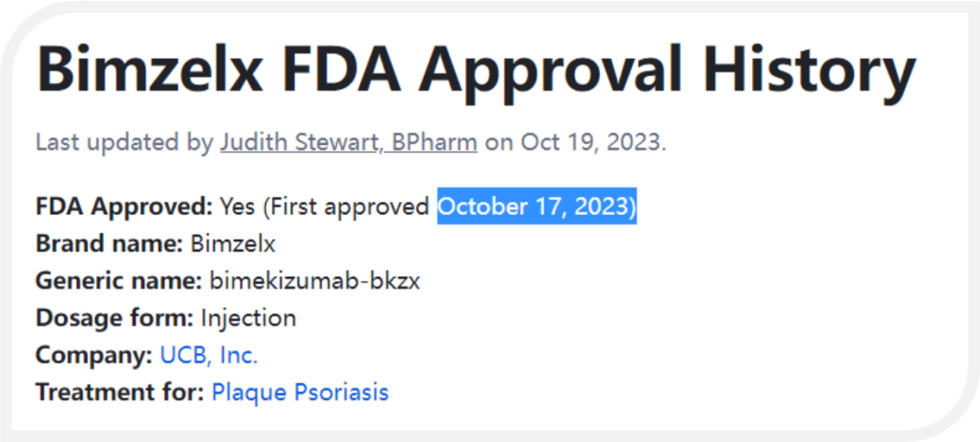980x442 pixels.
Task: Click the Oct 19, 2023 updated date
Action: [593, 143]
